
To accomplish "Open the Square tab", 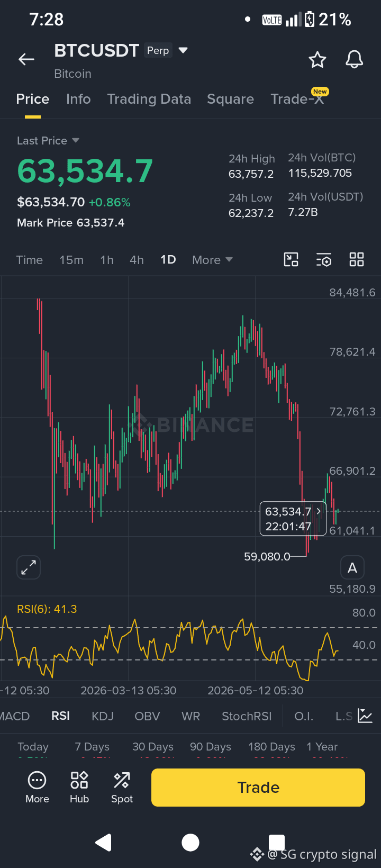I will coord(231,99).
